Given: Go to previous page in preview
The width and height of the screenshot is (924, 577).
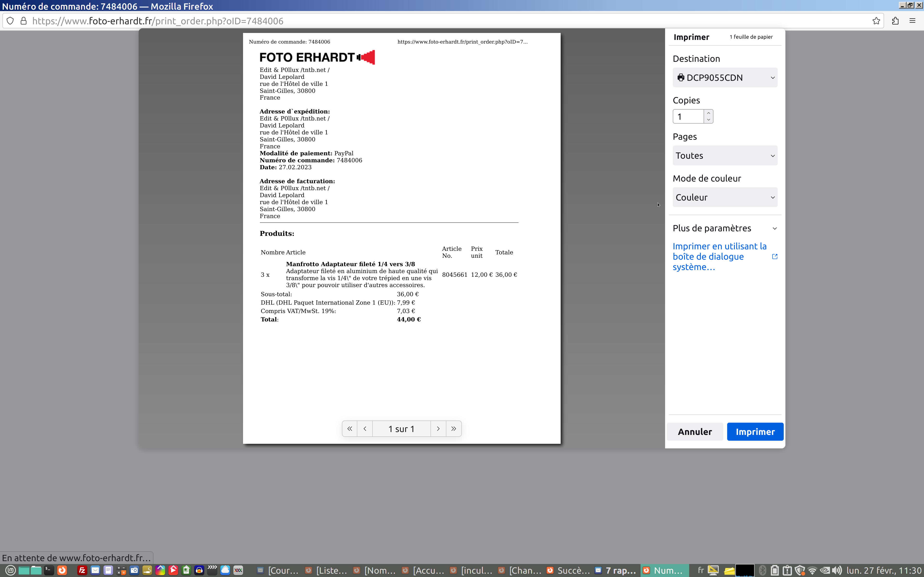Looking at the screenshot, I should [x=365, y=429].
